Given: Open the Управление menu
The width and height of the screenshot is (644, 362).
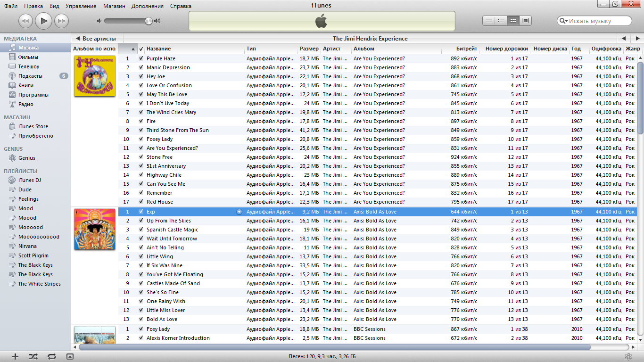Looking at the screenshot, I should [81, 6].
